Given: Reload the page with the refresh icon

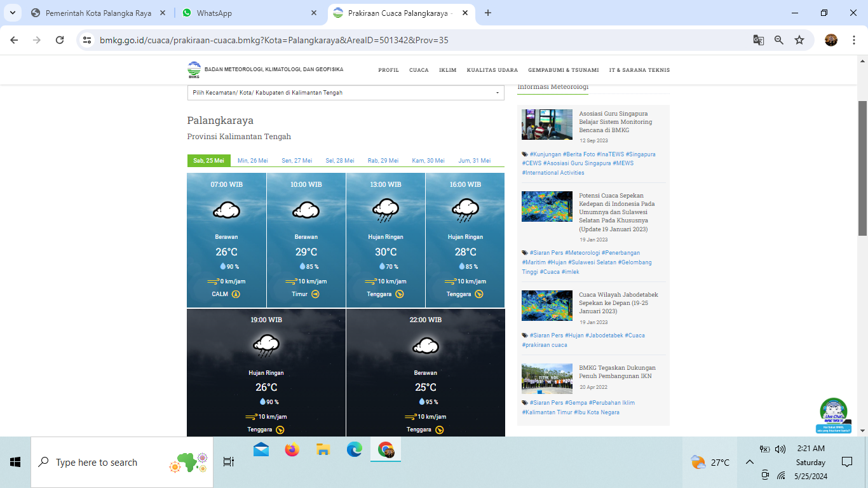Looking at the screenshot, I should [60, 40].
